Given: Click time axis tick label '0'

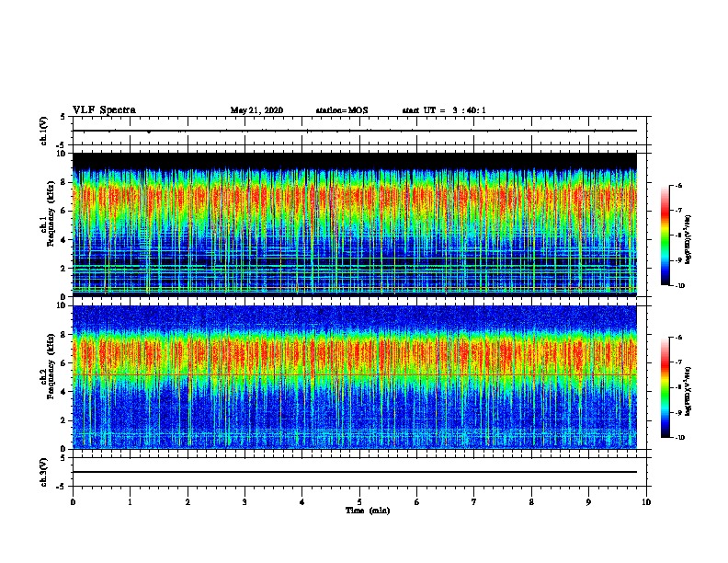Looking at the screenshot, I should coord(73,502).
